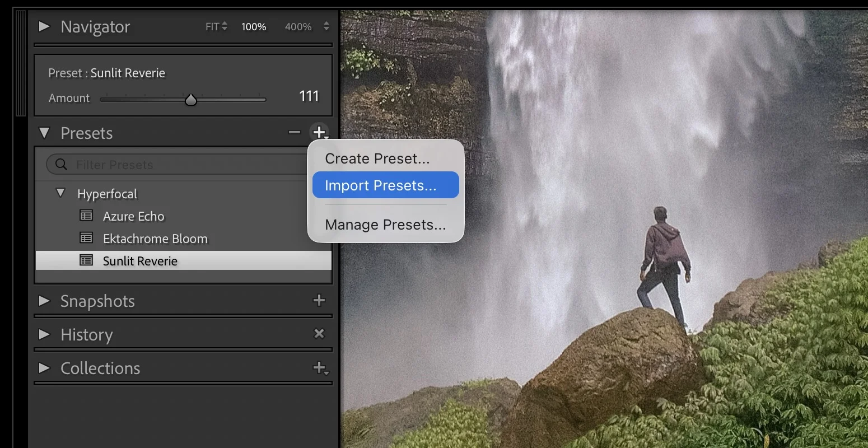
Task: Click the preset icon next to Sunlit Reverie
Action: [x=86, y=260]
